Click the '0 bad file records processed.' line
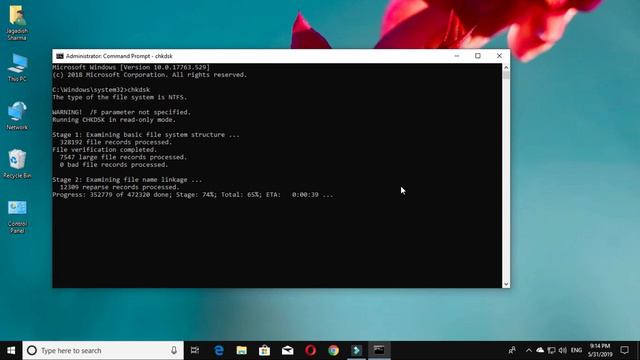The height and width of the screenshot is (360, 640). [114, 165]
